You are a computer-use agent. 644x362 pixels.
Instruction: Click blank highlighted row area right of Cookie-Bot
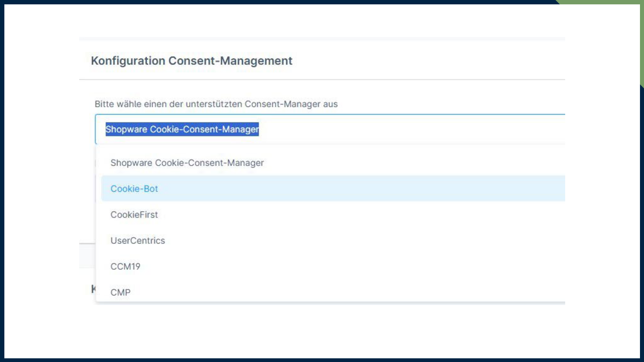click(x=369, y=189)
